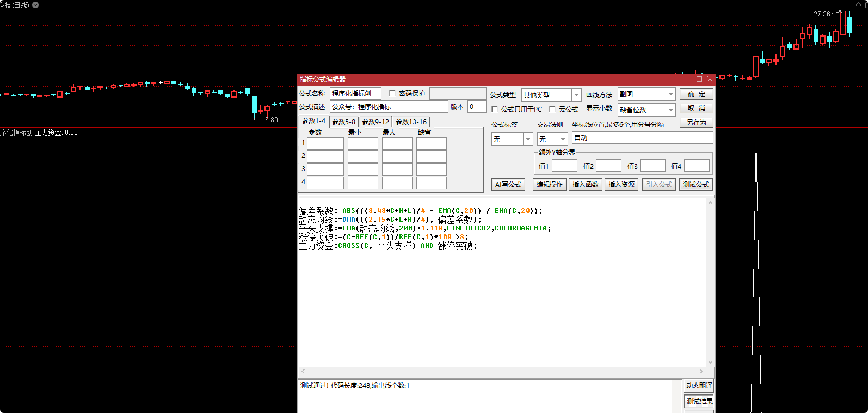
Task: Open the 显示小数 dropdown
Action: [670, 110]
